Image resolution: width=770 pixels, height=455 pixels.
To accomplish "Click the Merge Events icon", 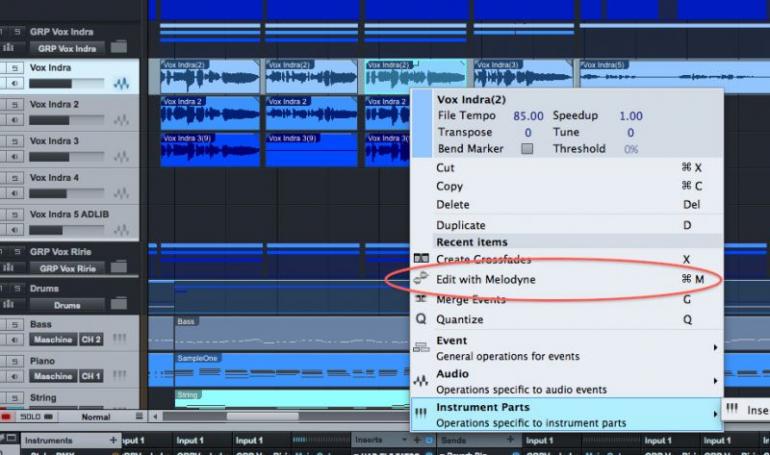I will coord(421,298).
